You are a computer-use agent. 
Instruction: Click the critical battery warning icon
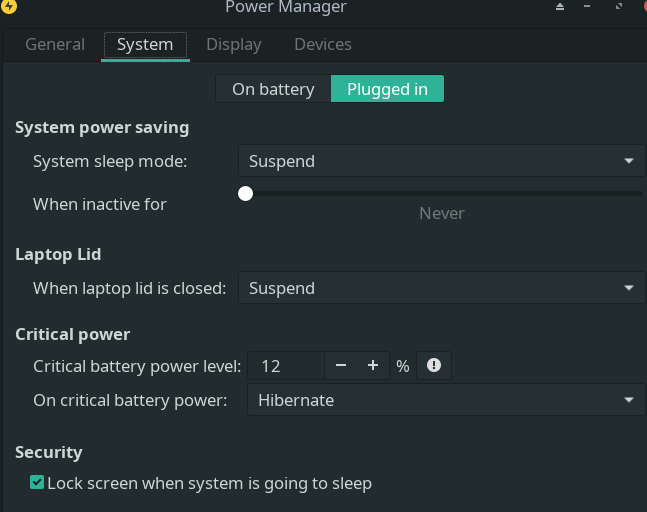pyautogui.click(x=434, y=366)
